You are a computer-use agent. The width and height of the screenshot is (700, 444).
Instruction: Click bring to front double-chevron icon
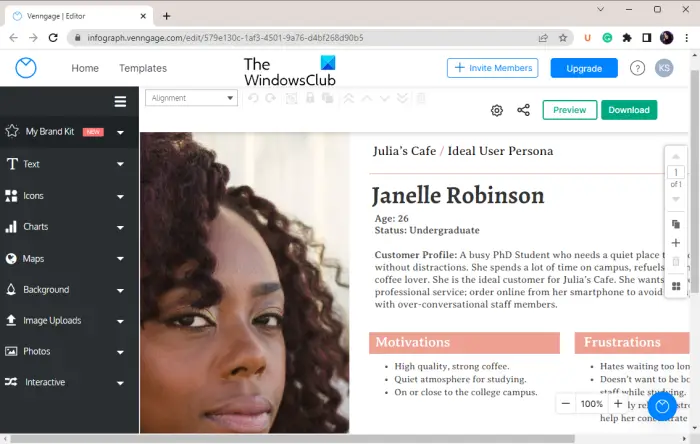349,98
